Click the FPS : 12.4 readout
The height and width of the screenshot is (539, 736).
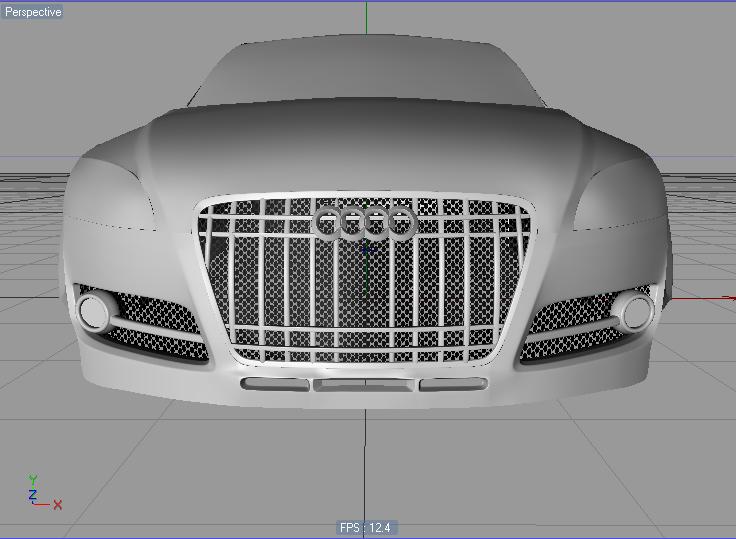(x=365, y=527)
